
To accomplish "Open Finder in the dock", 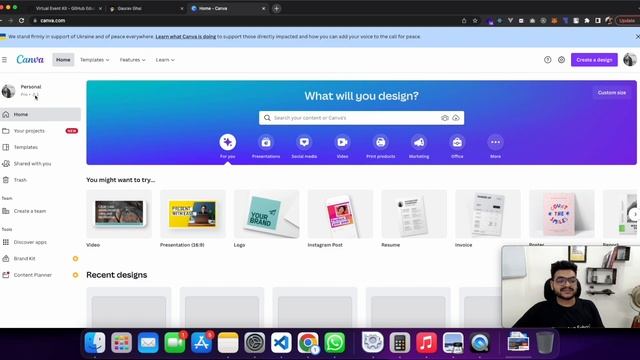I will click(x=95, y=342).
